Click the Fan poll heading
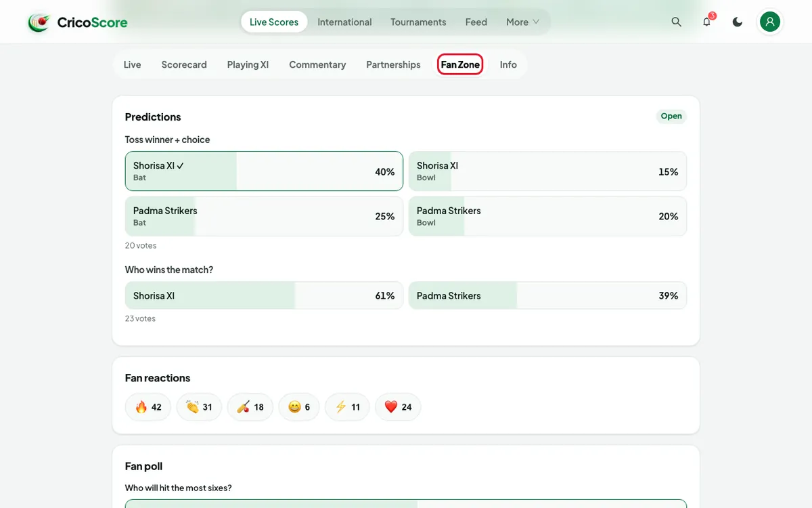812x508 pixels. coord(143,466)
